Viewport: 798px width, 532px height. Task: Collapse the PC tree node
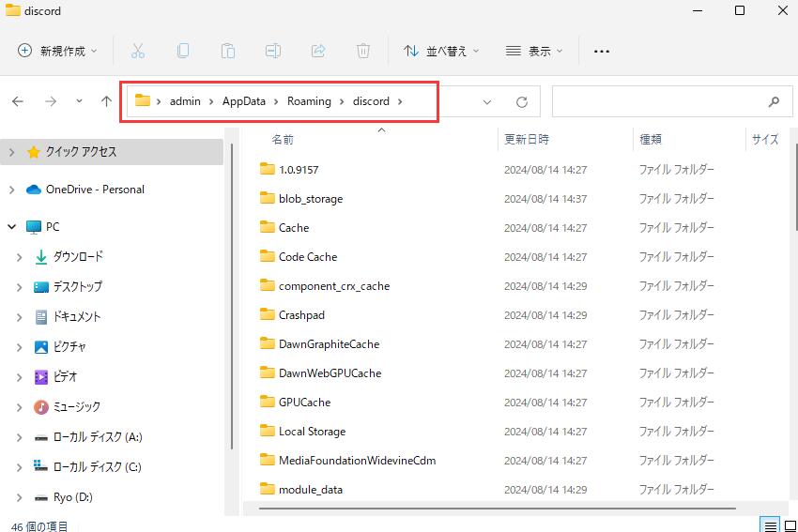11,227
